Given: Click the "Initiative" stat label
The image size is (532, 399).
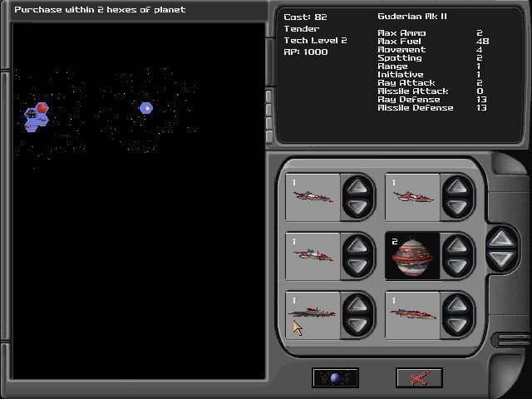Looking at the screenshot, I should [401, 75].
